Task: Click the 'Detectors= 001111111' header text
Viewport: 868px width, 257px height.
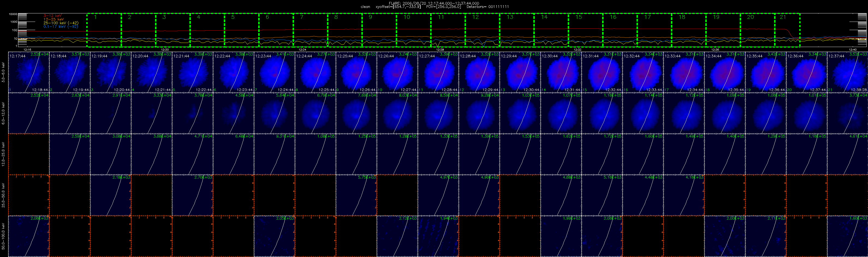Action: pyautogui.click(x=487, y=7)
